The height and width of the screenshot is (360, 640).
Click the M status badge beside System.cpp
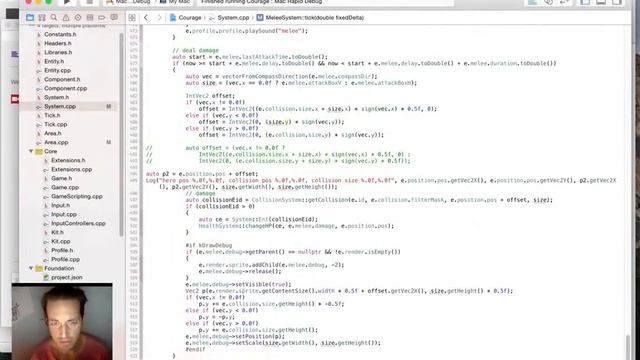109,106
